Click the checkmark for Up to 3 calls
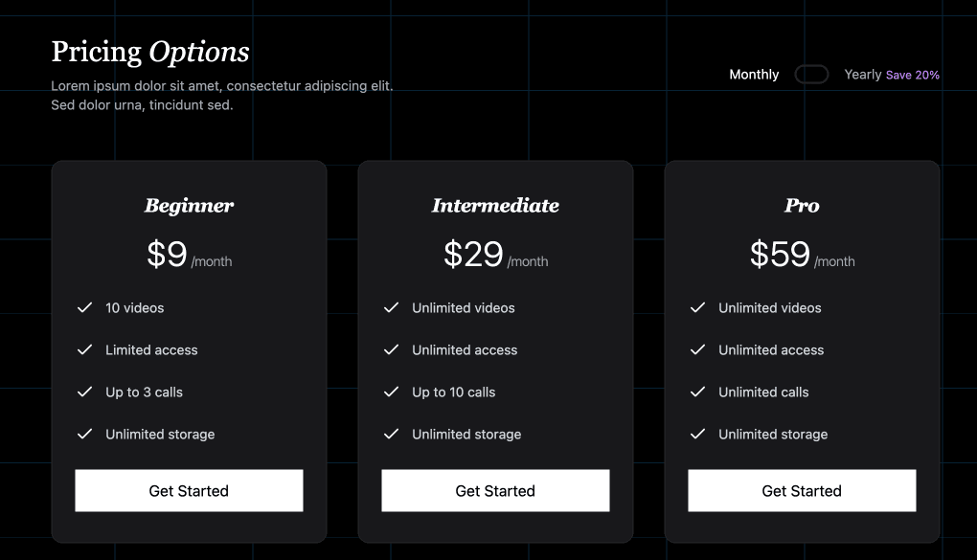This screenshot has width=977, height=560. [84, 392]
